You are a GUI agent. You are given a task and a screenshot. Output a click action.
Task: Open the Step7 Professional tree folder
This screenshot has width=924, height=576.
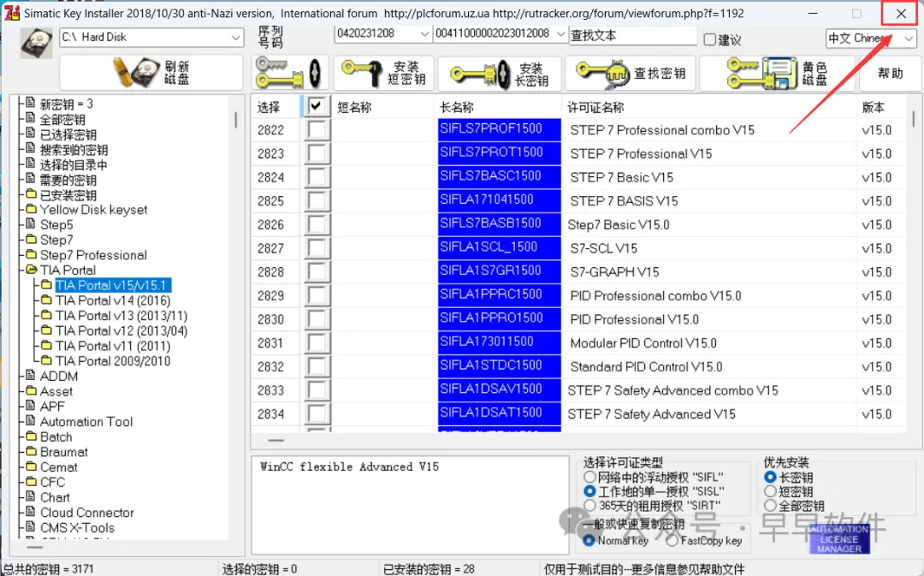tap(93, 255)
